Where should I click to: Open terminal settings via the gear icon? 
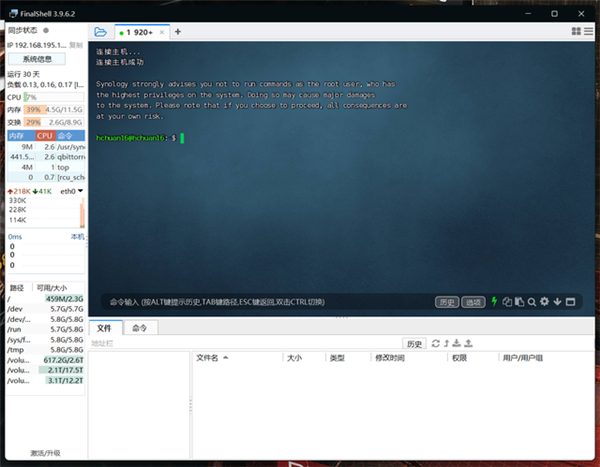click(x=545, y=301)
